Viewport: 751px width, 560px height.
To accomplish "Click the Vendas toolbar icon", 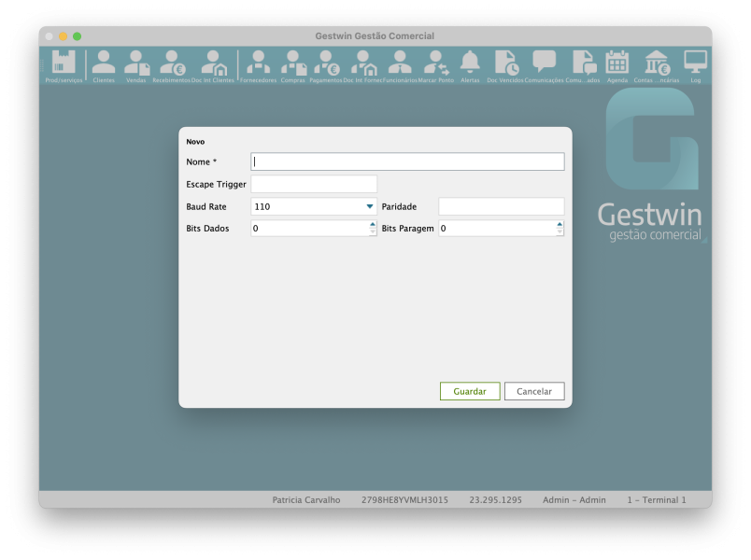I will [136, 65].
